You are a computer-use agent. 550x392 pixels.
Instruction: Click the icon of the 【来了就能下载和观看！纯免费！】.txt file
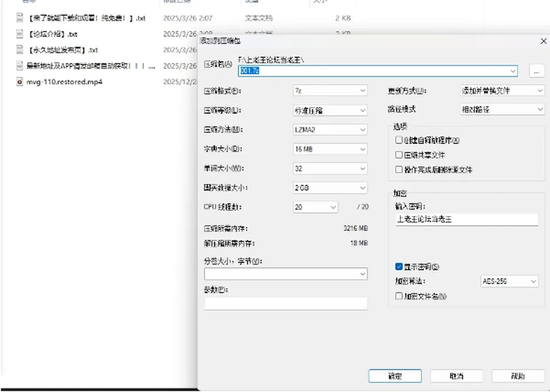click(x=19, y=18)
